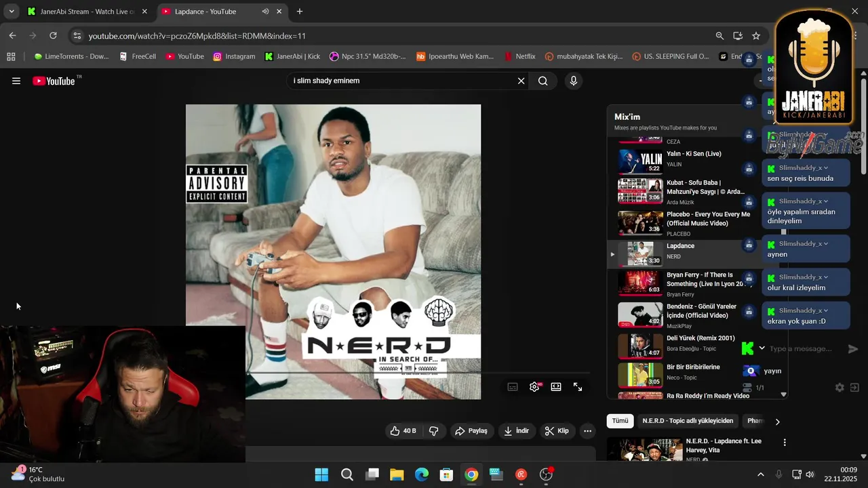
Task: Open site information icon in address bar
Action: [x=77, y=35]
